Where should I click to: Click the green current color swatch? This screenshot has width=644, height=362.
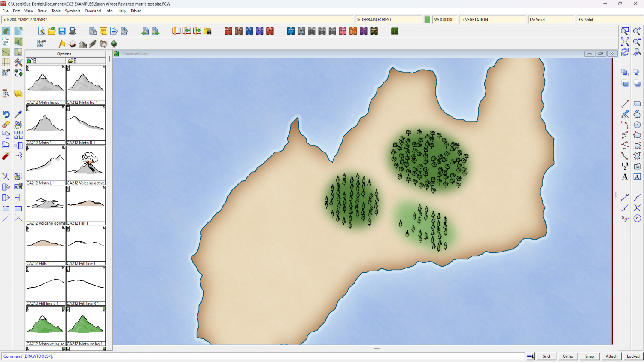[427, 20]
